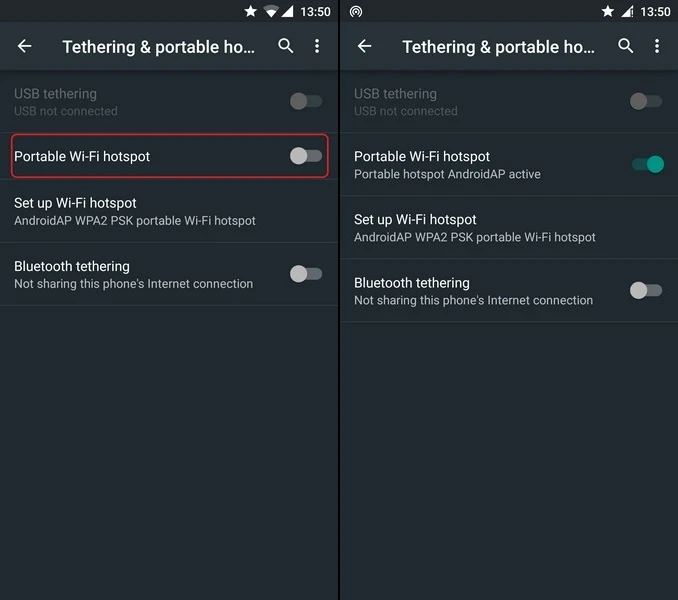Disable the active Portable Wi-Fi hotspot toggle
The image size is (678, 600).
point(647,164)
